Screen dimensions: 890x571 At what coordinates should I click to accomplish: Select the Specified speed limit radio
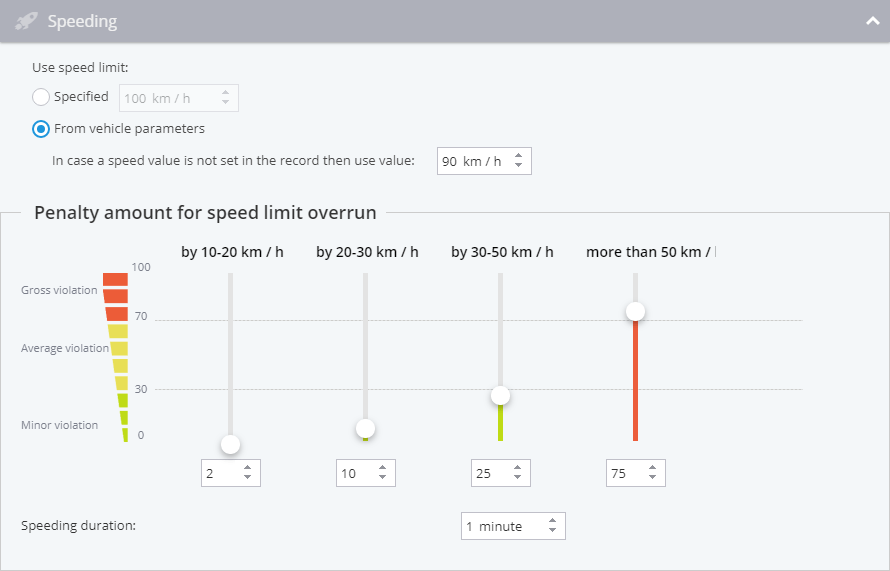coord(41,97)
